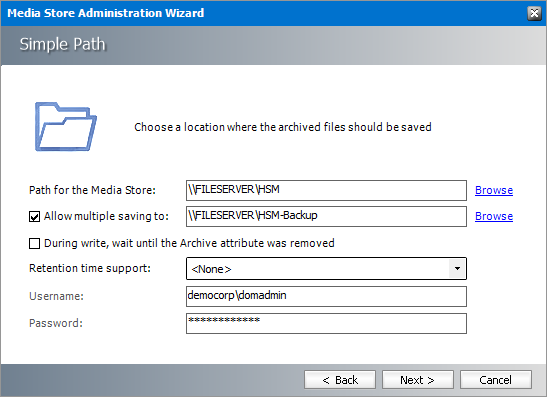Viewport: 547px width, 397px height.
Task: Click the Retention time support label
Action: pos(90,268)
